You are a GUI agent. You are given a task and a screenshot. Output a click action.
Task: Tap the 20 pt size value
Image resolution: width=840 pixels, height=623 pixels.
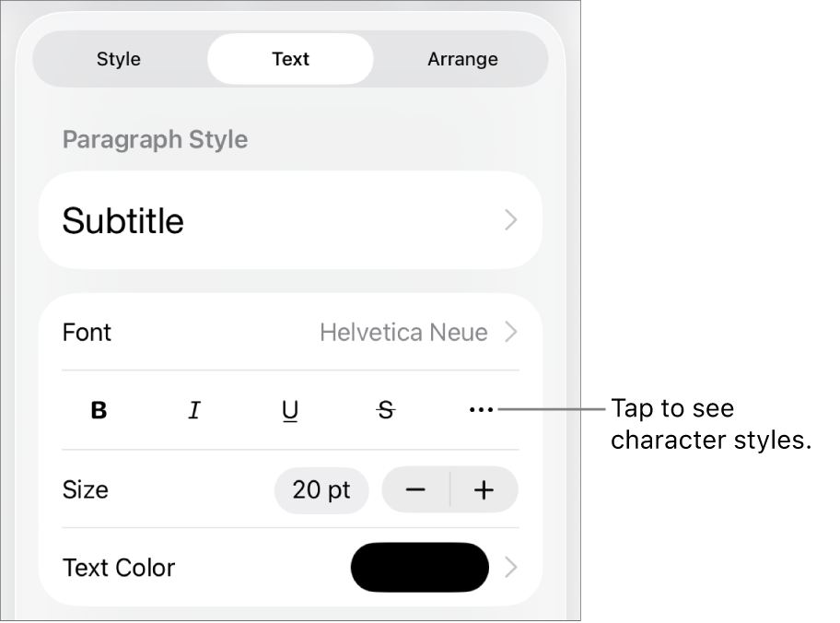[321, 490]
